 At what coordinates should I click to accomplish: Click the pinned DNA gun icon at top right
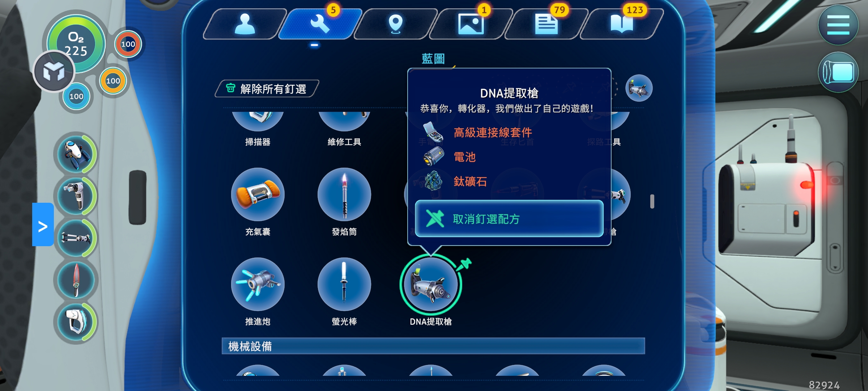click(639, 88)
